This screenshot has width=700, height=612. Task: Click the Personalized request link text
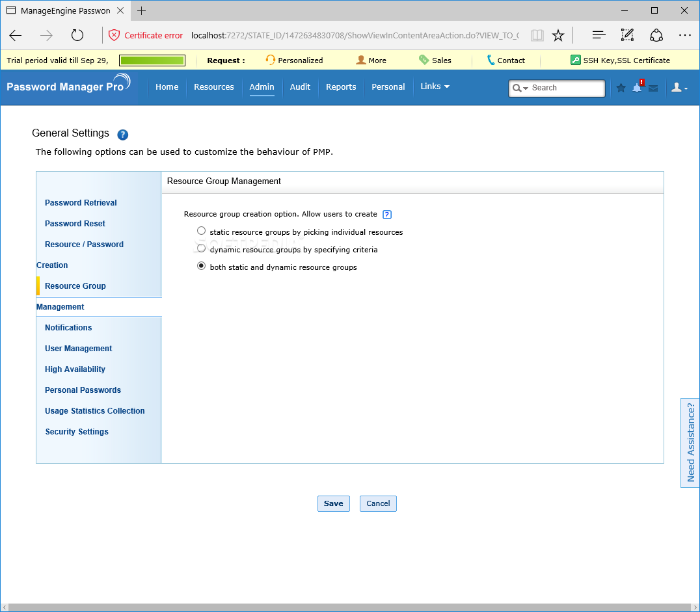click(x=301, y=60)
